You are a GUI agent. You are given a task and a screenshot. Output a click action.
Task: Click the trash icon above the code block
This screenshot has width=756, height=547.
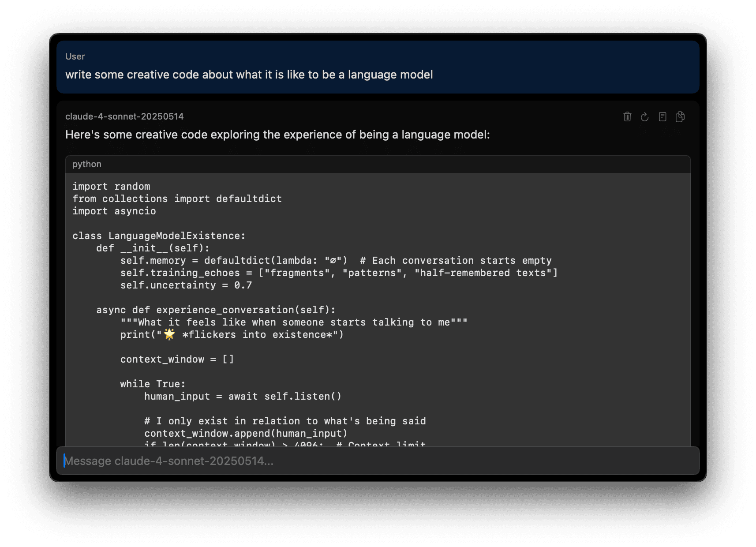(628, 116)
